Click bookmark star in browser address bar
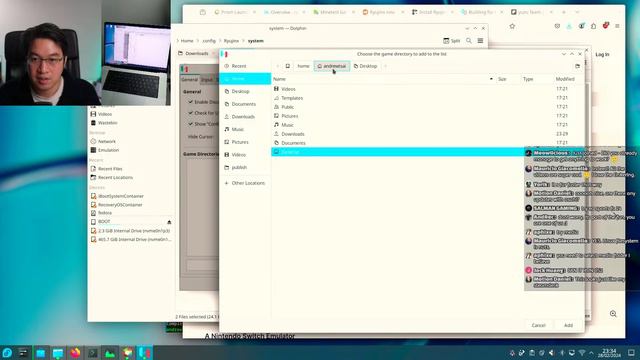This screenshot has height=360, width=640. tap(512, 26)
